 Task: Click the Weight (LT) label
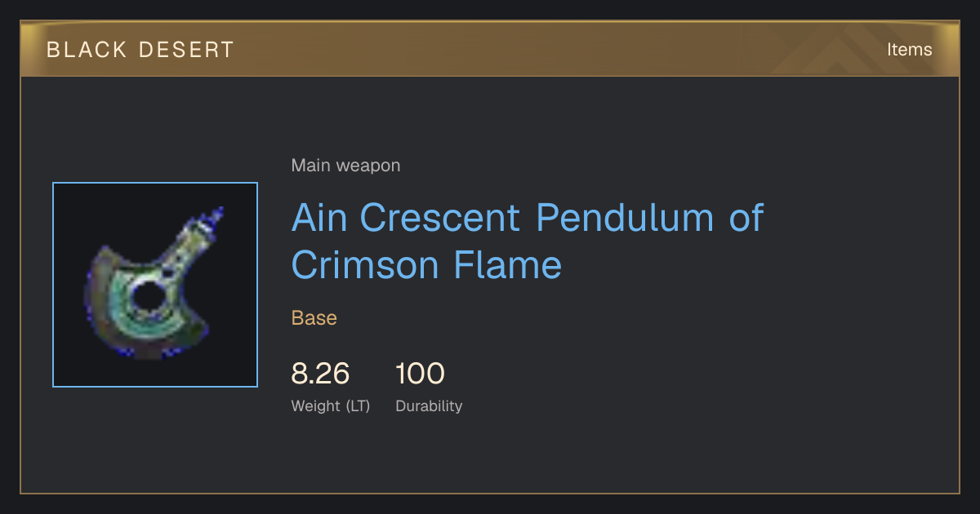click(x=331, y=405)
